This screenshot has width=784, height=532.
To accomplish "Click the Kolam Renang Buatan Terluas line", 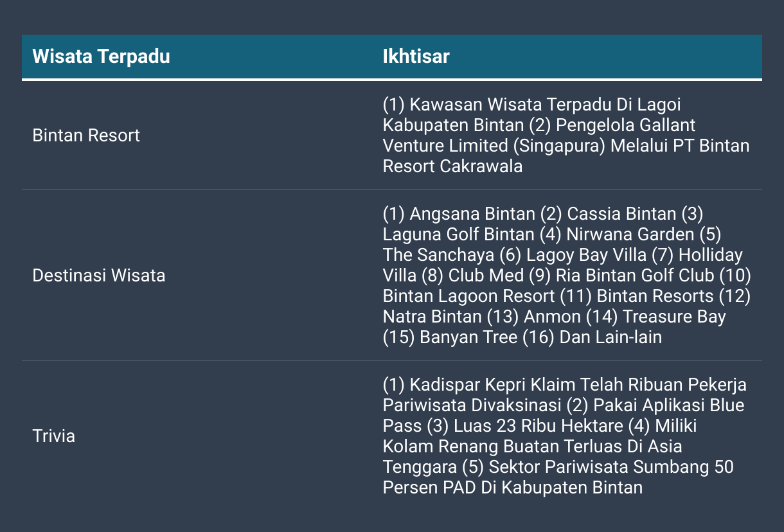I will tap(532, 447).
